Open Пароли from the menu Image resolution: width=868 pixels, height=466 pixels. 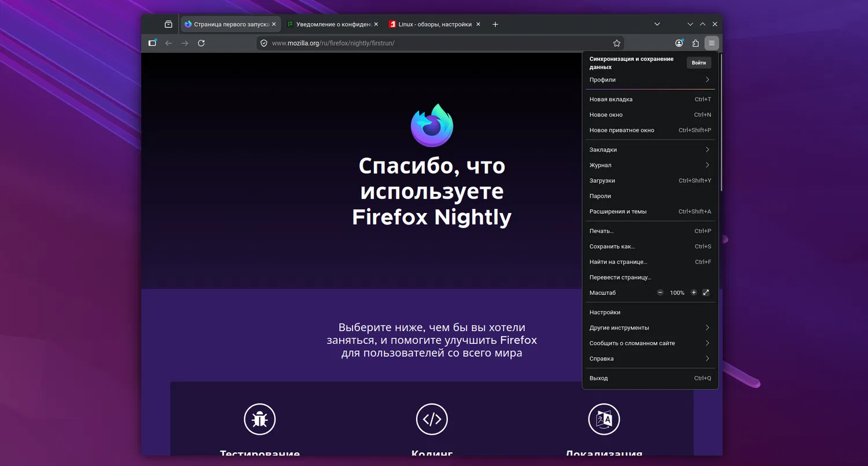[650, 196]
